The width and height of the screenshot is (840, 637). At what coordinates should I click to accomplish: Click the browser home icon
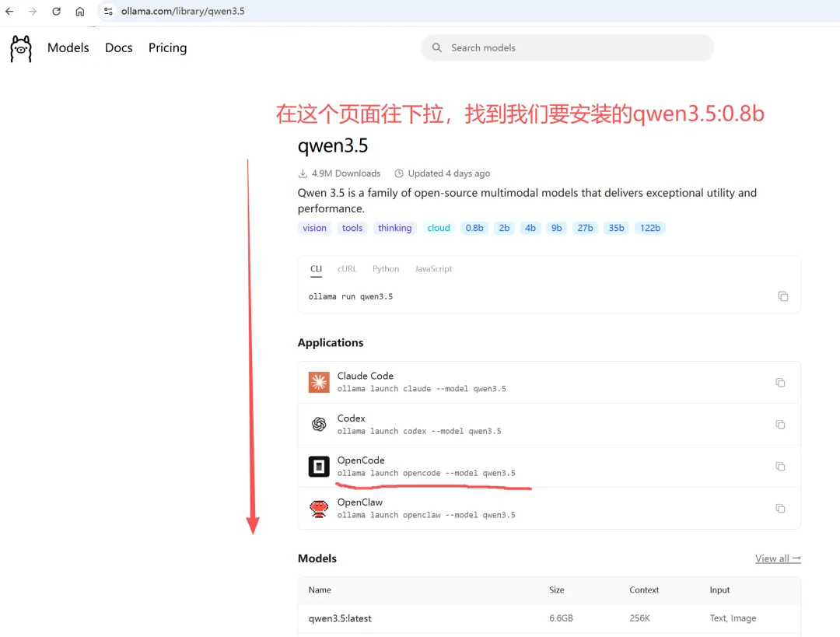(80, 11)
